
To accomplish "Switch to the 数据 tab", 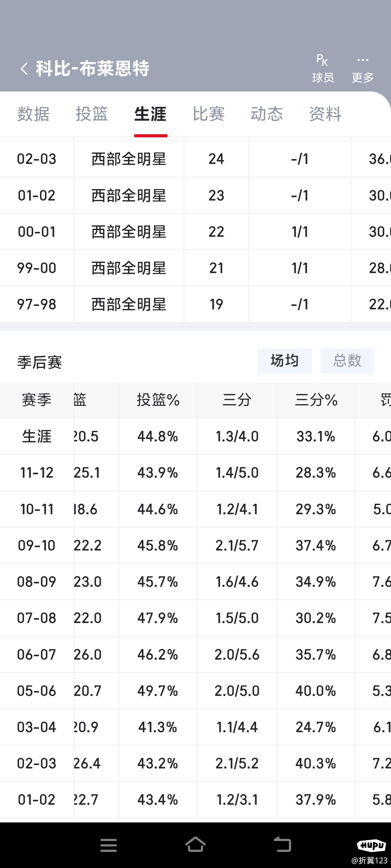I will tap(34, 114).
